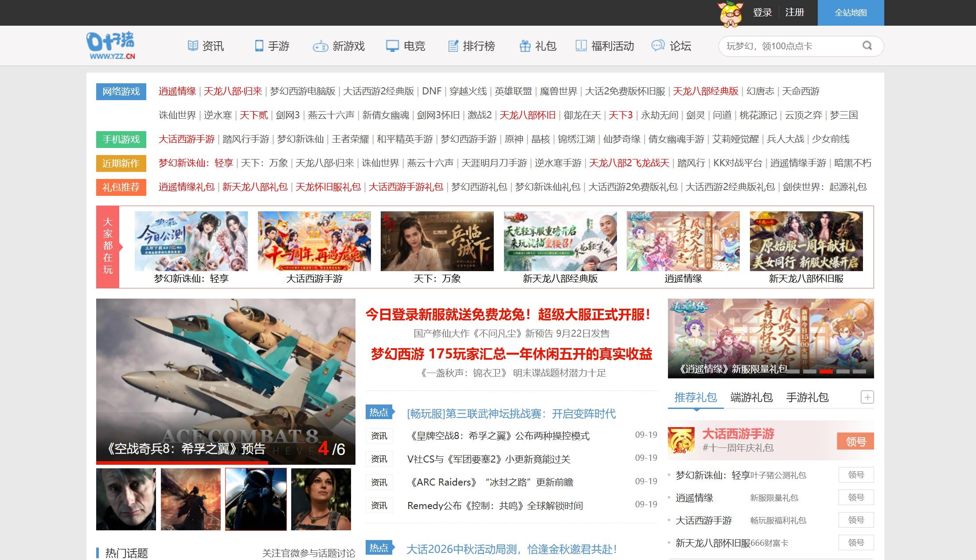The width and height of the screenshot is (976, 560).
Task: Open the 新天龙八部经典版 thumbnail
Action: click(560, 241)
